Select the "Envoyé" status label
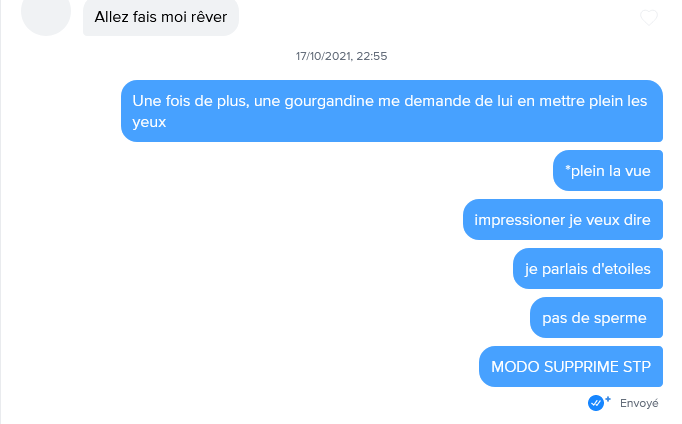Screen dimensions: 682x424 coord(639,404)
